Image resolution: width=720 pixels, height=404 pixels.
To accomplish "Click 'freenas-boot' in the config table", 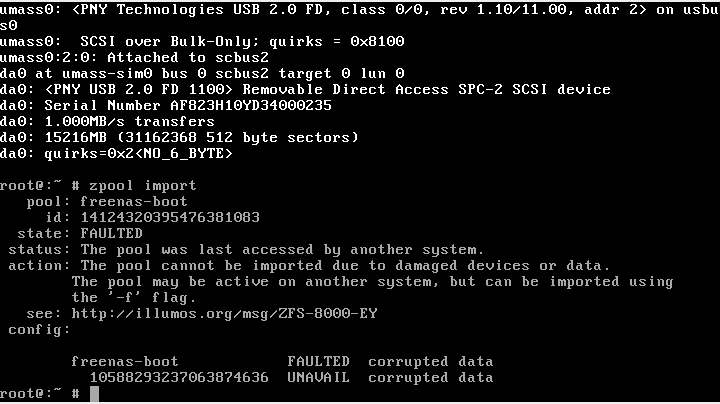I will pos(125,361).
